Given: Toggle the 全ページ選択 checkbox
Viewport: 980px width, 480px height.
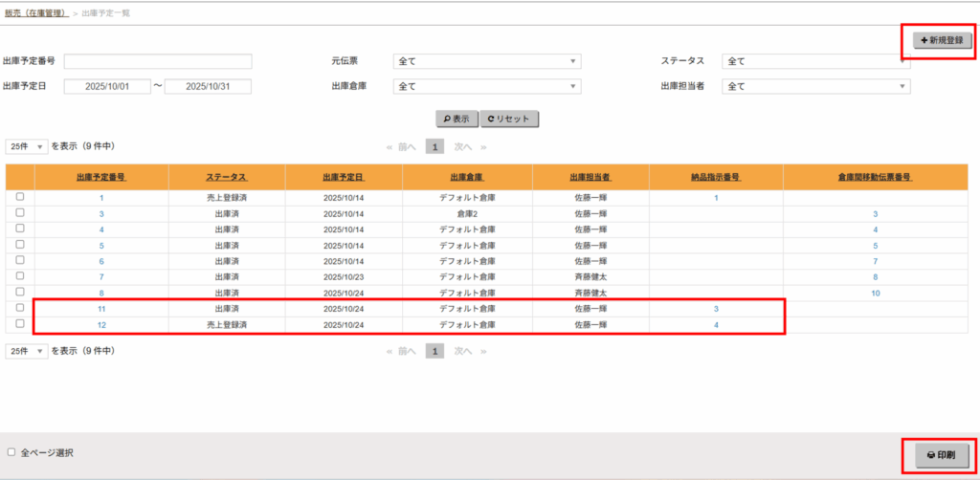Looking at the screenshot, I should [x=11, y=451].
